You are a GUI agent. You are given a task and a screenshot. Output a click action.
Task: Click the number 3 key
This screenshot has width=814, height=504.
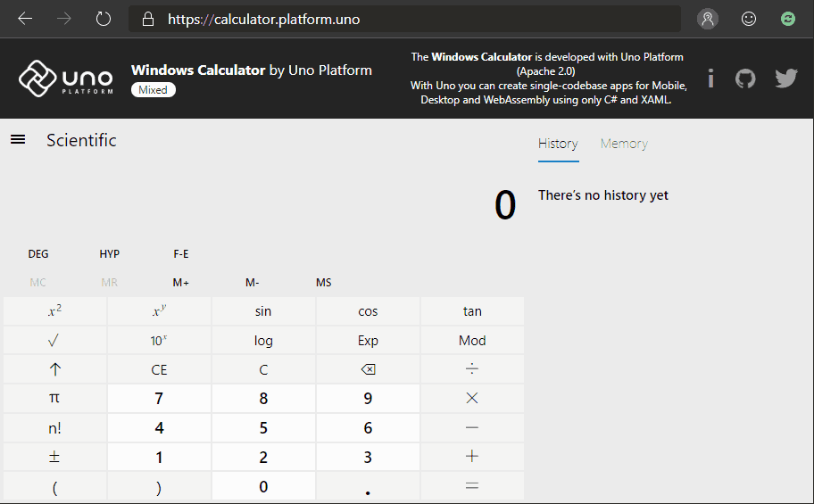click(x=368, y=457)
